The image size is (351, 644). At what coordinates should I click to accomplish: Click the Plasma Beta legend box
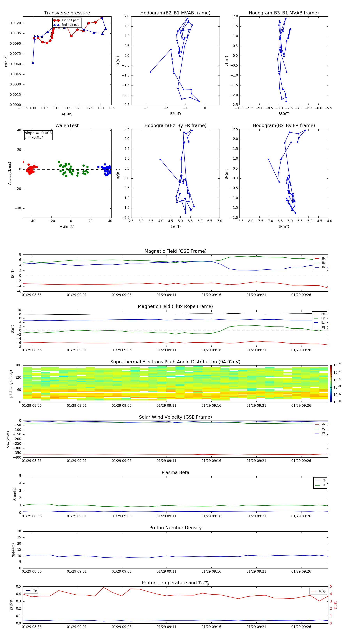coord(320,483)
